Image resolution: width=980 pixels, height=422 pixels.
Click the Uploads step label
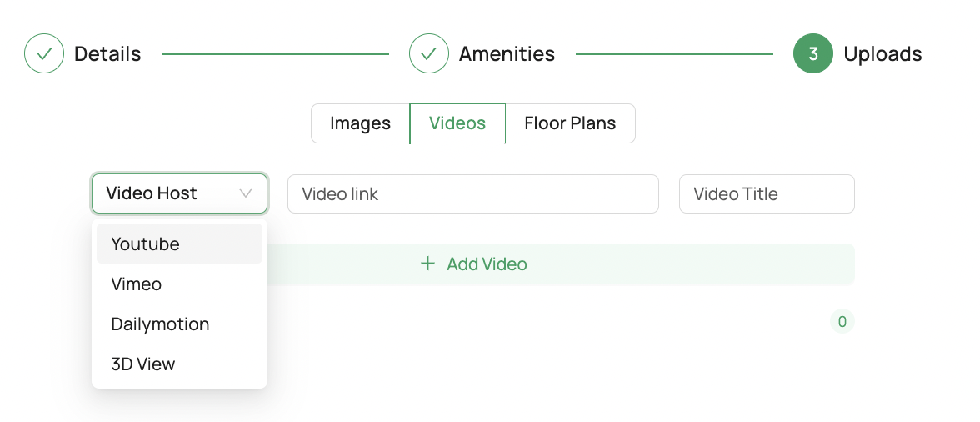[x=882, y=53]
